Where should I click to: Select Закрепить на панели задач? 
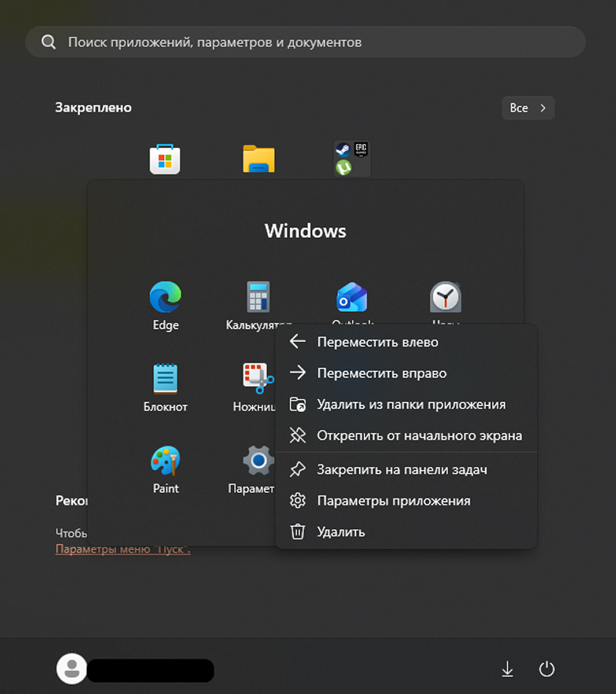coord(401,469)
